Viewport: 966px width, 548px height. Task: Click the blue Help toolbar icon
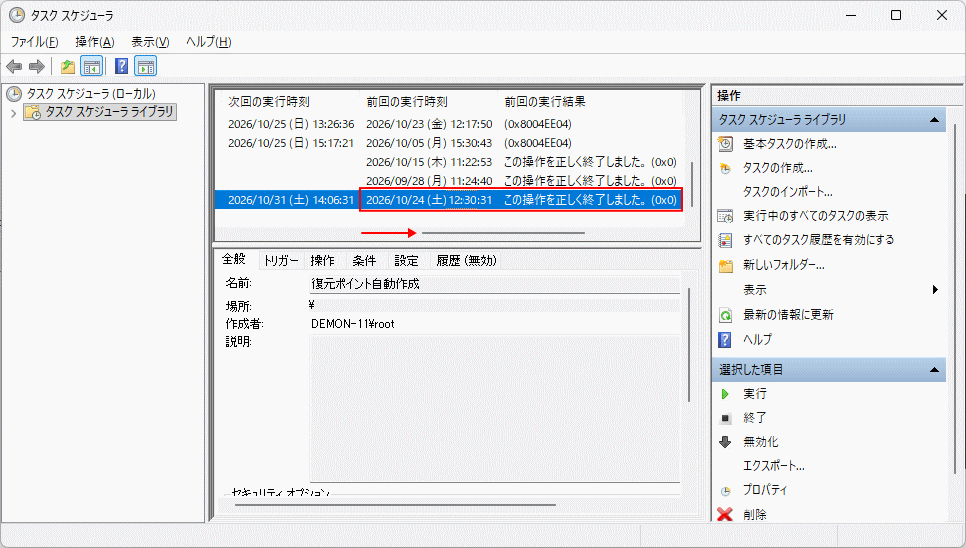pos(121,66)
